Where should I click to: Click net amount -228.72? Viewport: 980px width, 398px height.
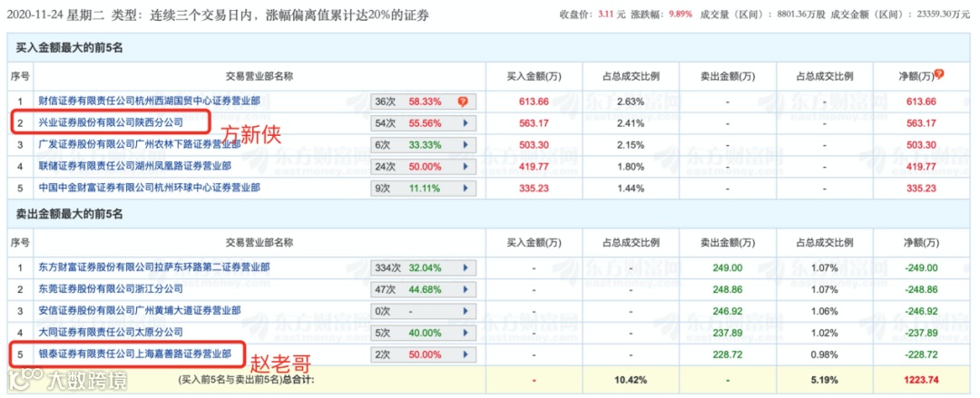pyautogui.click(x=922, y=354)
